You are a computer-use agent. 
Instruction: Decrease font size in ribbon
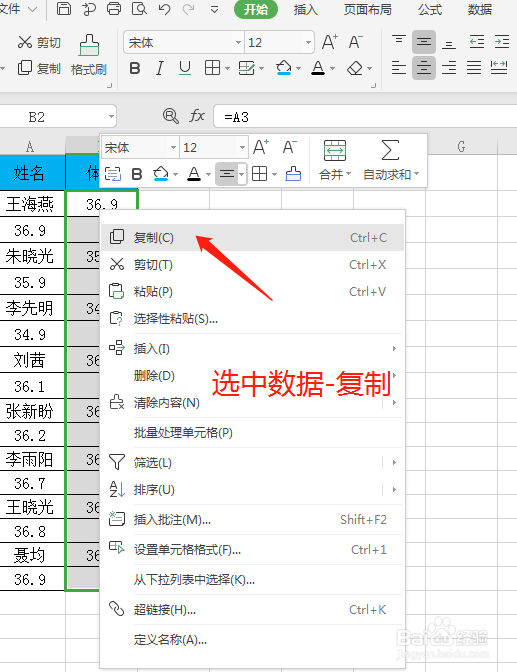point(355,42)
